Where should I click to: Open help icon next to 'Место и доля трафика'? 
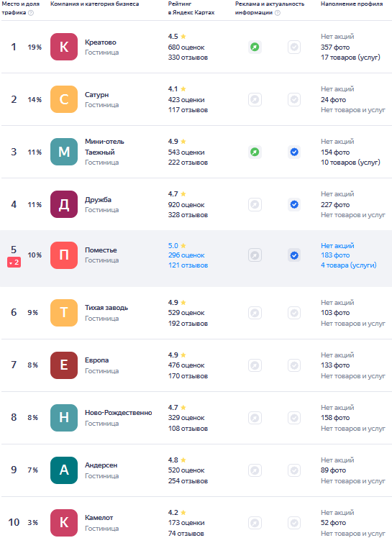[x=31, y=13]
